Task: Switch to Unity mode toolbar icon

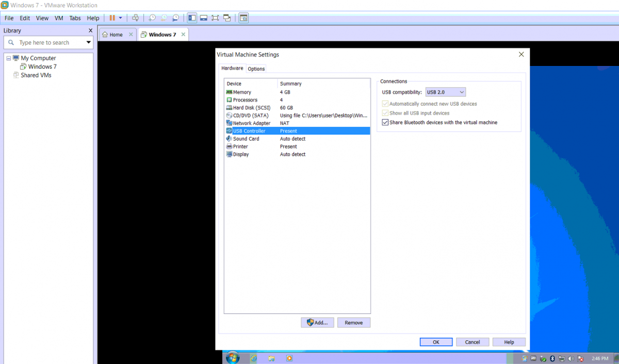Action: pos(227,18)
